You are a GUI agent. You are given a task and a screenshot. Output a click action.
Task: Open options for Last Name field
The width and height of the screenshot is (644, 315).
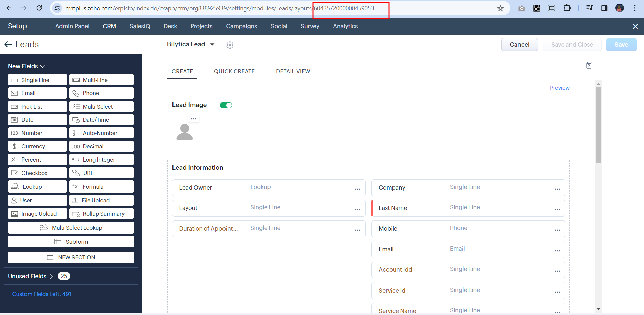point(557,209)
